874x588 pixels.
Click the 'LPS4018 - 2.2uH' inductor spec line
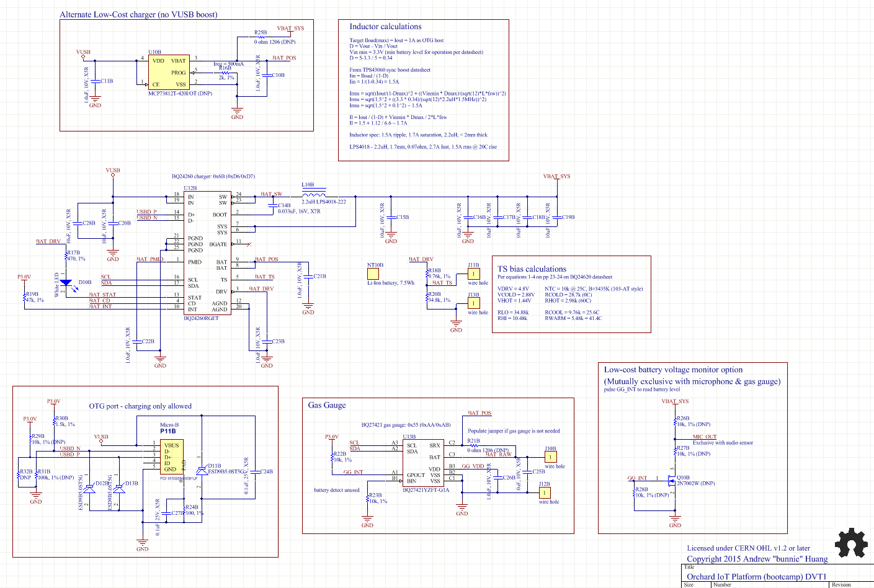tap(423, 147)
